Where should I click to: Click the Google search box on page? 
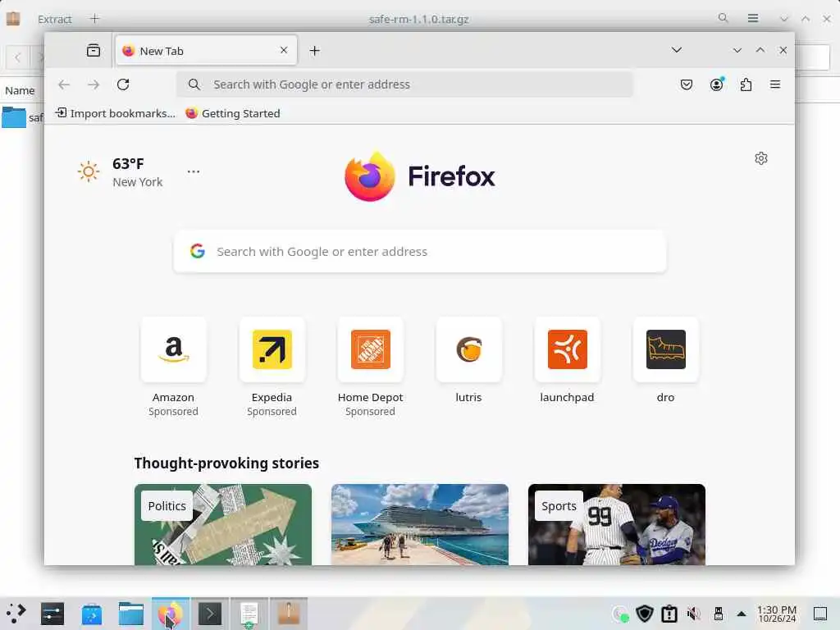pos(420,252)
